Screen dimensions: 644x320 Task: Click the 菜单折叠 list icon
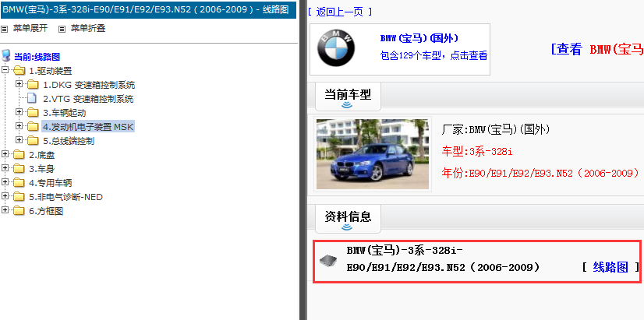click(x=62, y=29)
